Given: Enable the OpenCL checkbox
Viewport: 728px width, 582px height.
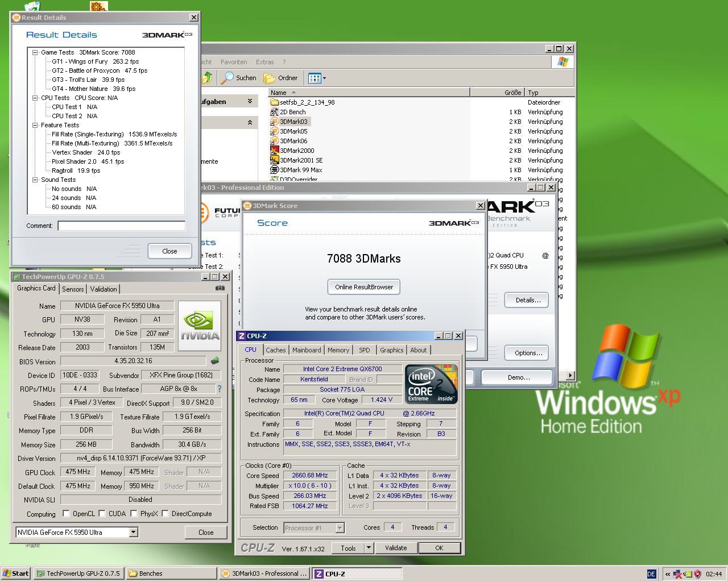Looking at the screenshot, I should (66, 514).
